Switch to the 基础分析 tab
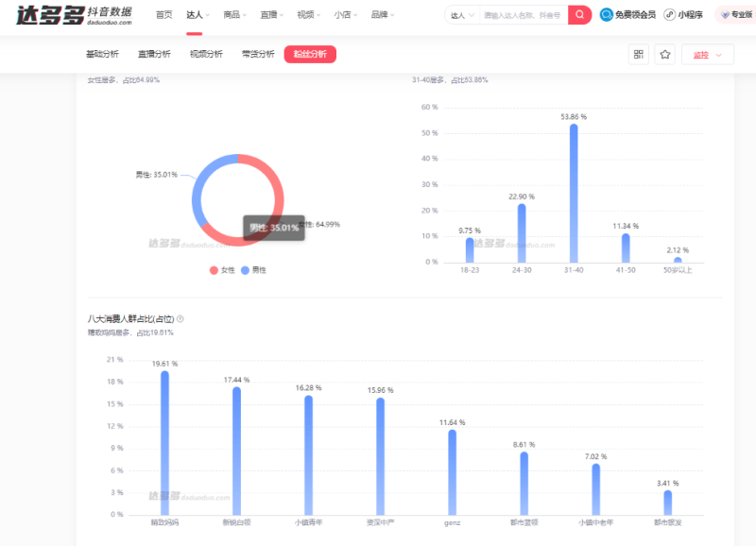Viewport: 756px width, 546px height. (101, 54)
